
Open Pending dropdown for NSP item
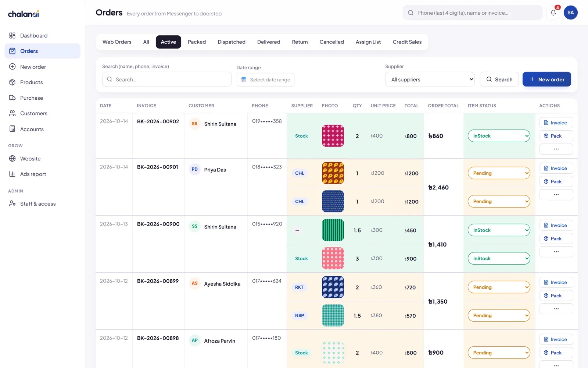point(499,315)
